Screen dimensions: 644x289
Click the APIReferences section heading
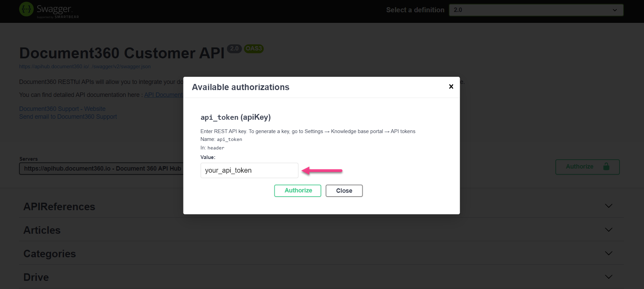coord(59,207)
